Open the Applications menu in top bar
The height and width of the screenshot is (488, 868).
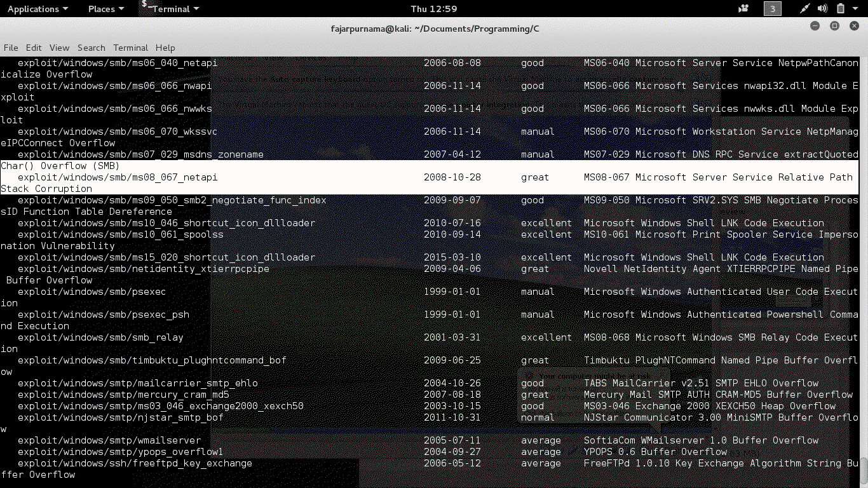(37, 9)
